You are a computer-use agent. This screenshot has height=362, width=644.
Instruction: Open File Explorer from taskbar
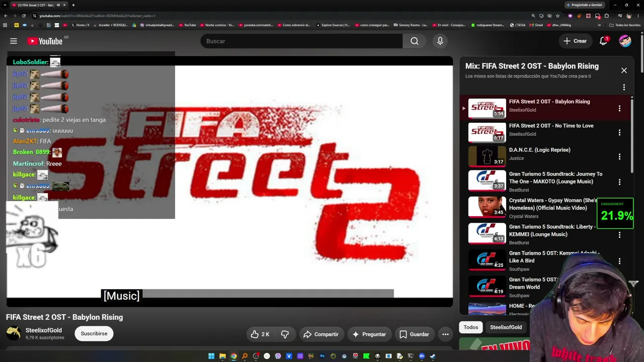222,356
